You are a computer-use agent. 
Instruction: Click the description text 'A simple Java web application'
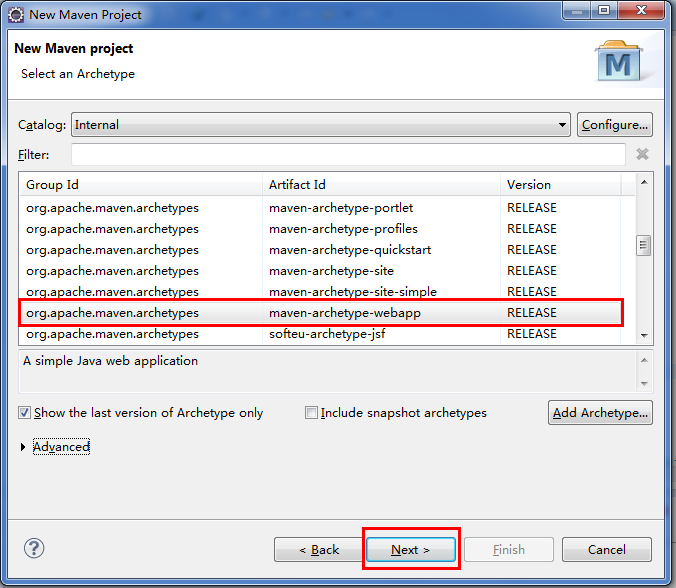coord(110,361)
